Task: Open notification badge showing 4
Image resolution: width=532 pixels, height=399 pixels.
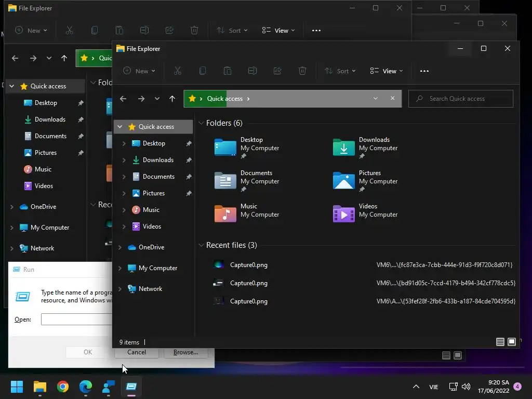Action: click(517, 387)
